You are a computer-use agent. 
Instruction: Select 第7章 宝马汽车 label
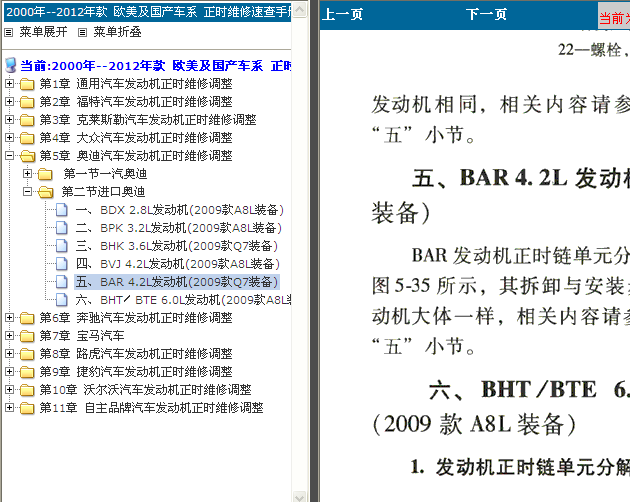tap(82, 336)
